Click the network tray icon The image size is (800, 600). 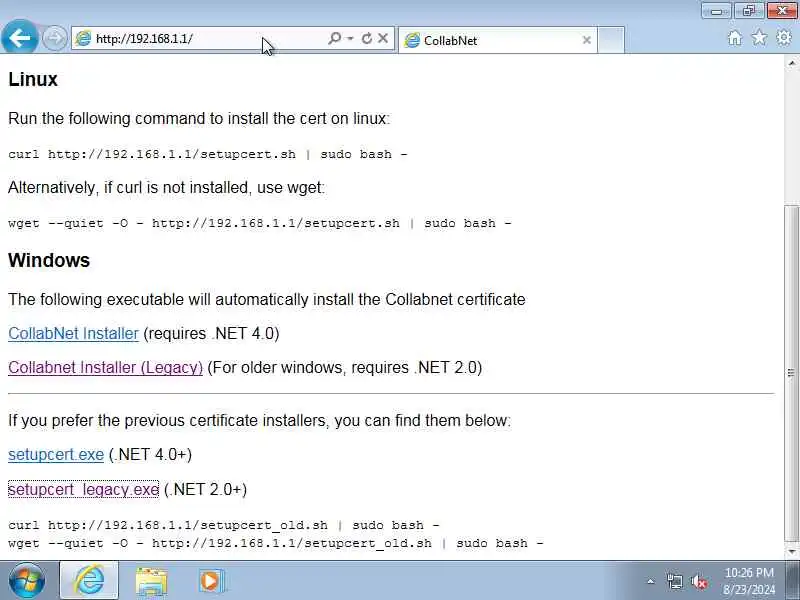click(674, 581)
